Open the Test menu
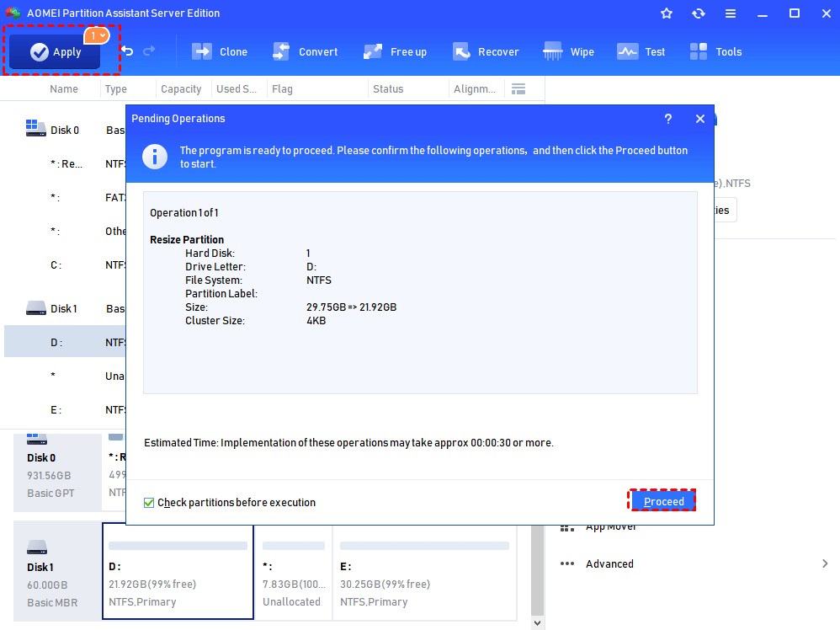840x630 pixels. click(x=641, y=52)
